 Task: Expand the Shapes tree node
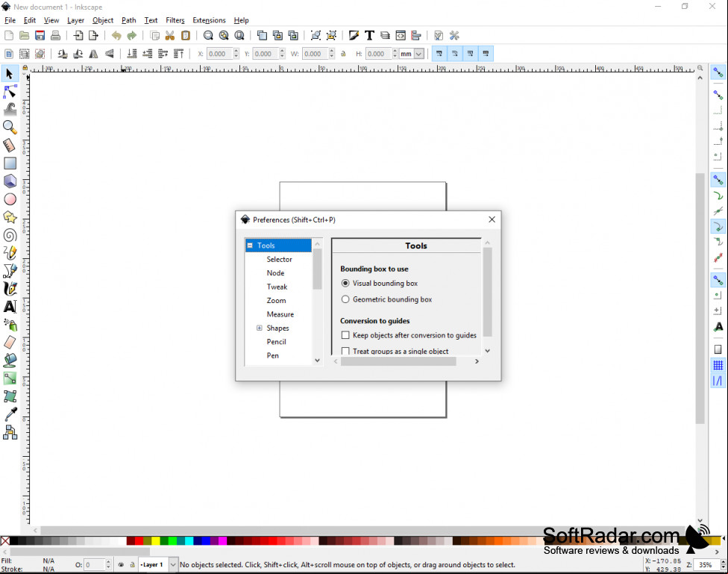pyautogui.click(x=260, y=328)
